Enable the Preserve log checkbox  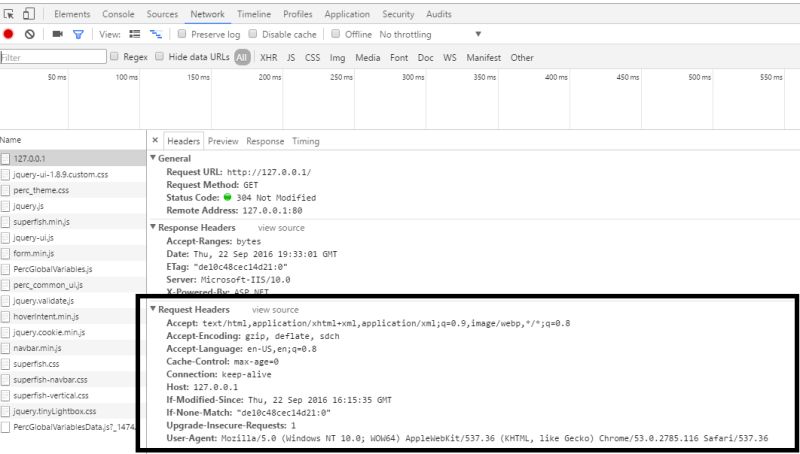(182, 34)
